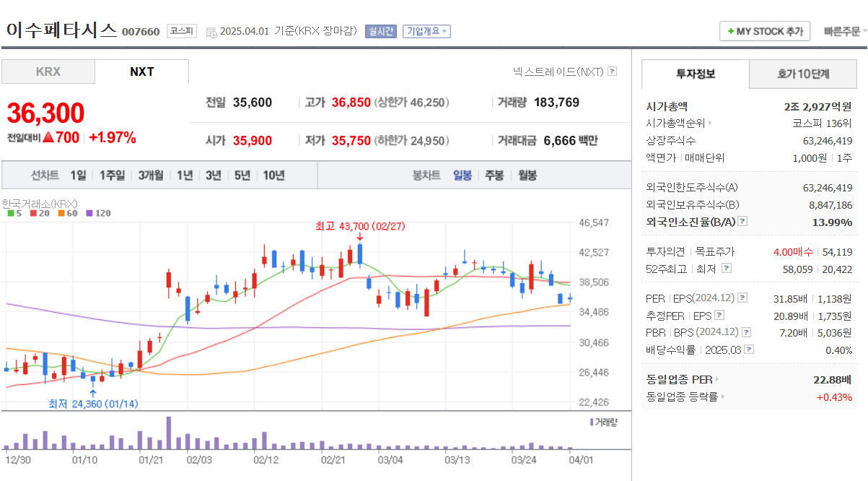Click the 고가 value 36,850
This screenshot has height=481, width=868.
351,103
